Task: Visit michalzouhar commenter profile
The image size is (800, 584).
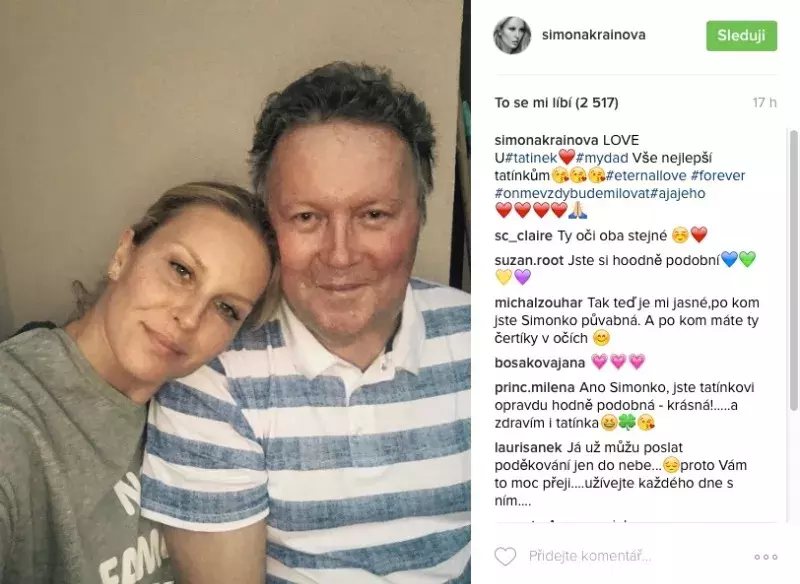Action: [538, 302]
